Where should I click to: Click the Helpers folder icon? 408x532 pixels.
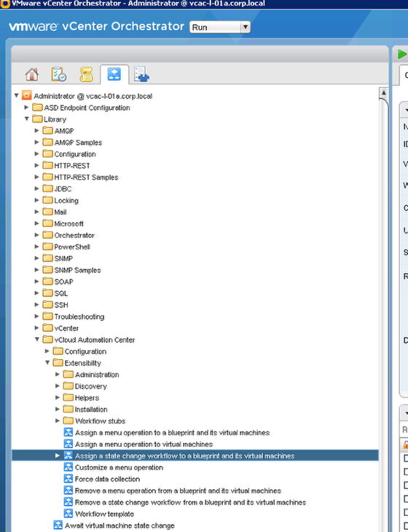click(x=68, y=397)
